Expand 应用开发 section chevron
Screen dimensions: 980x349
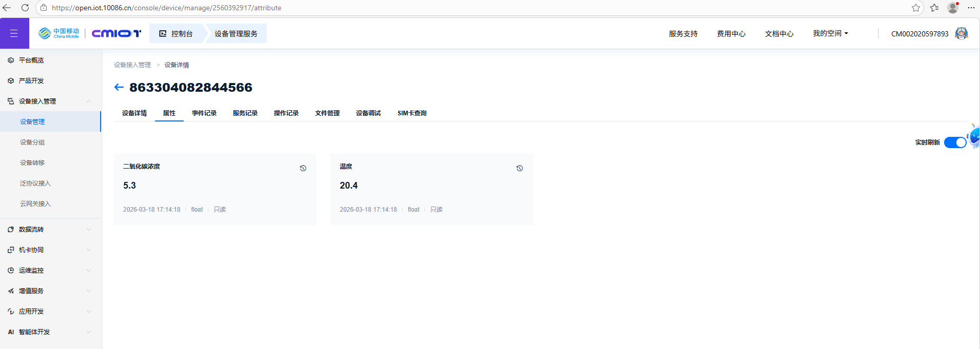[x=89, y=311]
